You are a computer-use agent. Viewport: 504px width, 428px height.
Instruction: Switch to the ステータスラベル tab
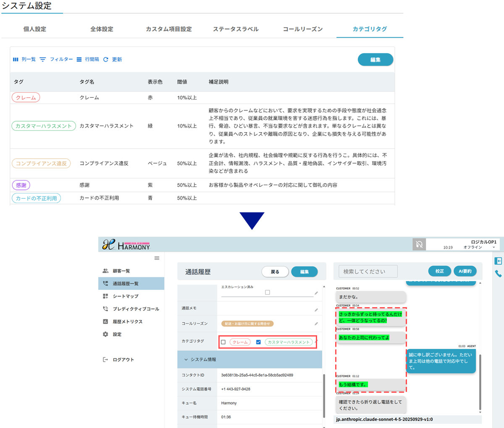coord(236,29)
